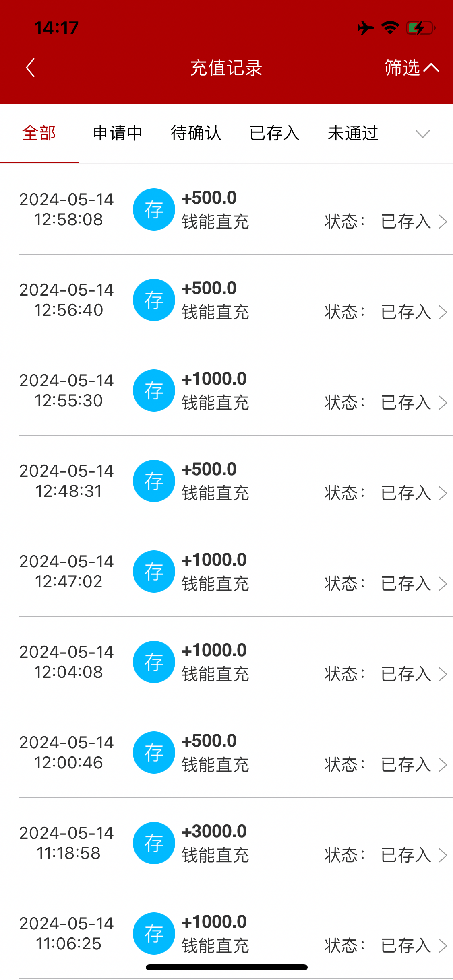The image size is (453, 980).
Task: Tap the 11:06:25 record's +1000.0 amount
Action: pos(214,922)
